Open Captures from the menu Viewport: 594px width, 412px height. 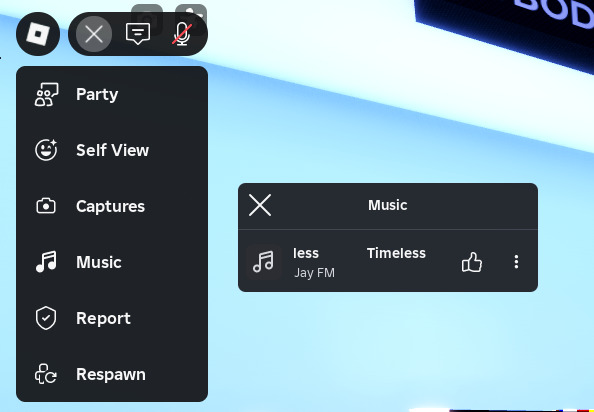112,206
